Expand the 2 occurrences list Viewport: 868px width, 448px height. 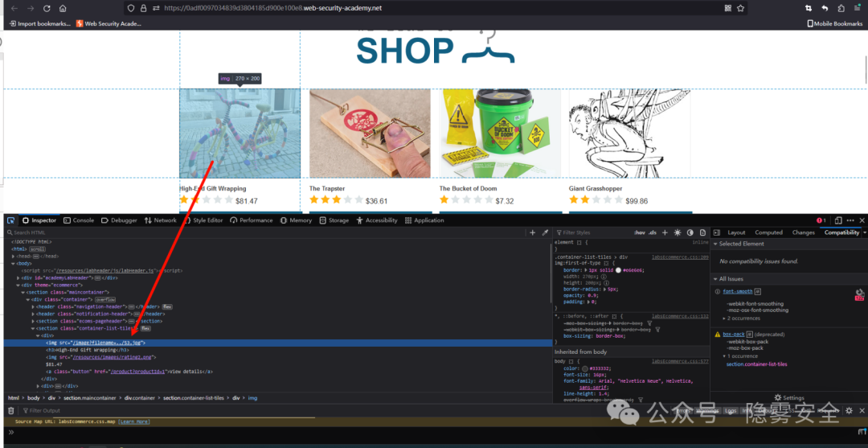tap(724, 319)
